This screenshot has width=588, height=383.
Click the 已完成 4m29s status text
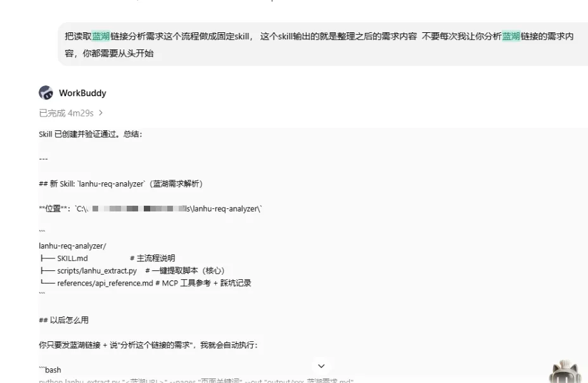pos(66,113)
